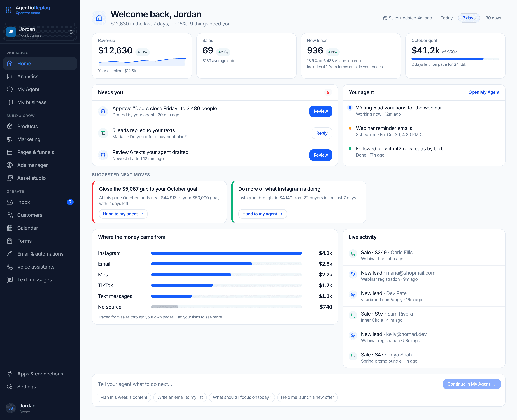Click the Voice assistants phone icon

(x=10, y=267)
